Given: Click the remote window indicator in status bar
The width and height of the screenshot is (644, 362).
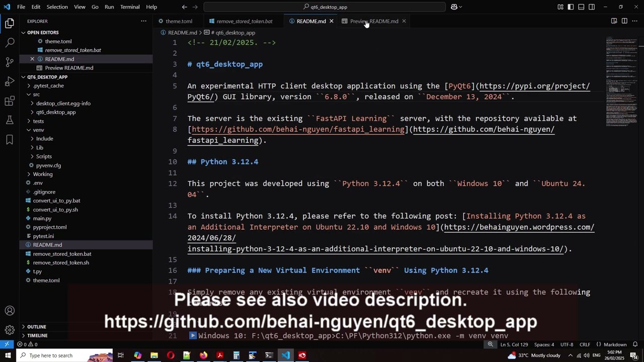Looking at the screenshot, I should [7, 344].
